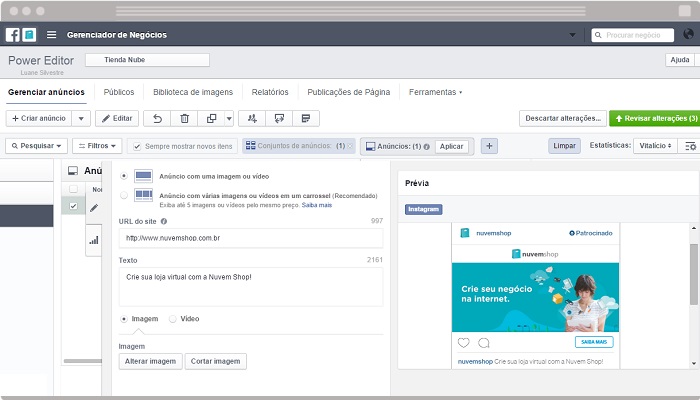Click the carousel ad format icon
Image resolution: width=700 pixels, height=400 pixels.
coord(143,195)
